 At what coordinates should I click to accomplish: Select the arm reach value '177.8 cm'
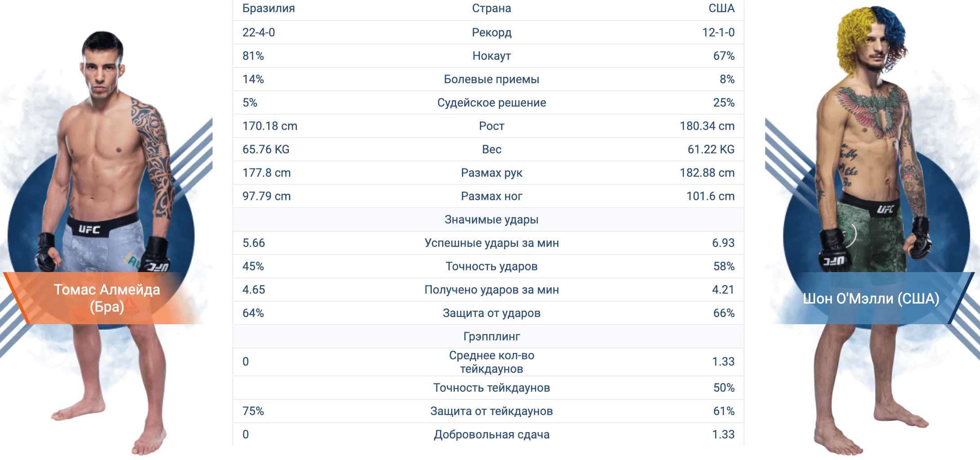click(x=266, y=173)
